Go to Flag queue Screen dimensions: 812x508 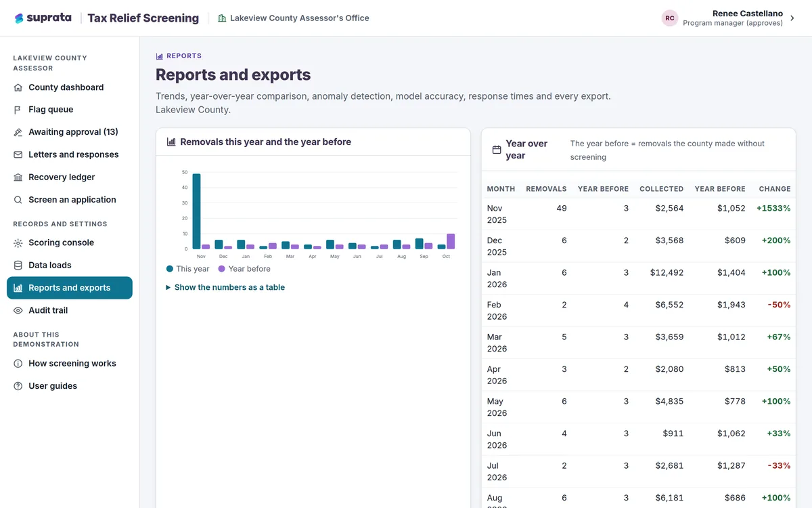pyautogui.click(x=70, y=110)
